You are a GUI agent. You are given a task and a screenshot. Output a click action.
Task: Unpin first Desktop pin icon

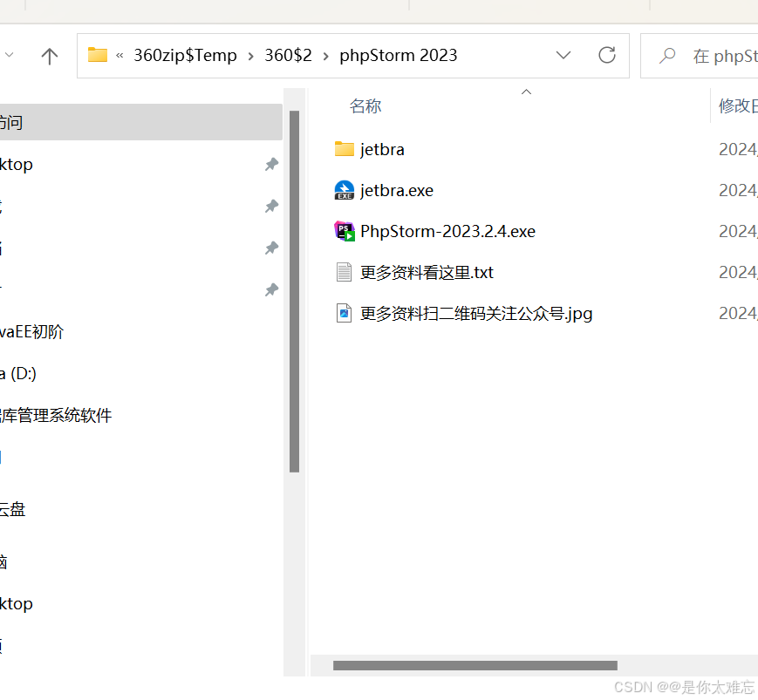point(271,164)
